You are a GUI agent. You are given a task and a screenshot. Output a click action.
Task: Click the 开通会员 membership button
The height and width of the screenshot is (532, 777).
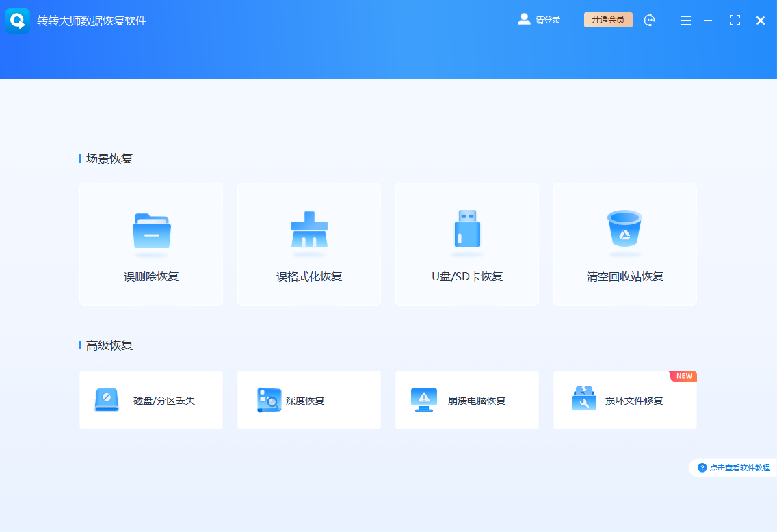click(607, 20)
